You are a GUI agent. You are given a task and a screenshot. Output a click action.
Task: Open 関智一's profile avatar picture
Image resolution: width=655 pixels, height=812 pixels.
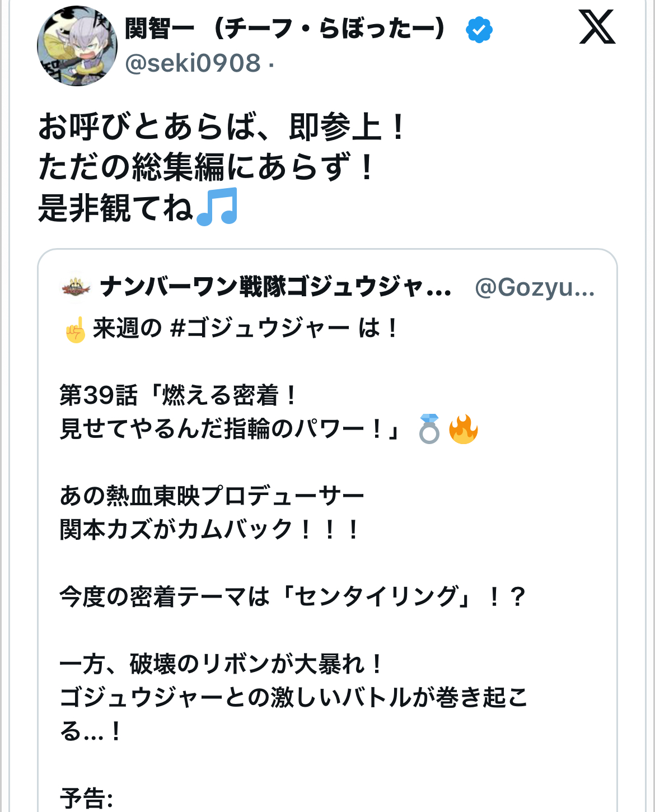77,46
